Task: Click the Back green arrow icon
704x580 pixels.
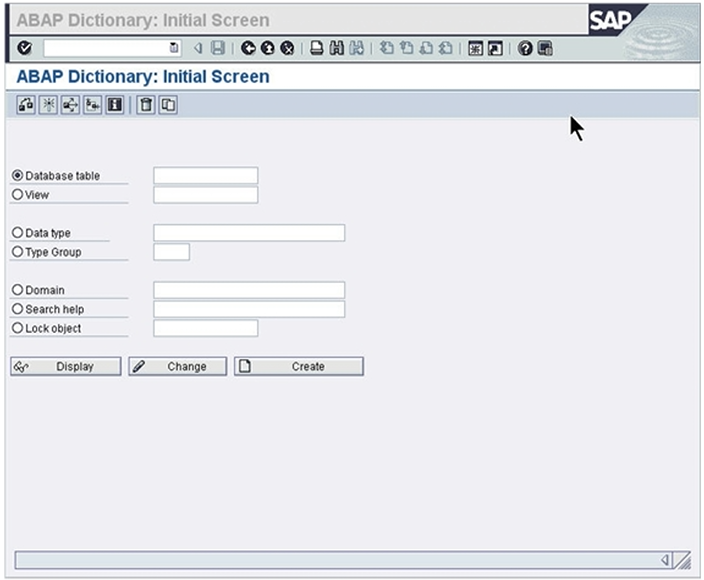Action: [248, 48]
